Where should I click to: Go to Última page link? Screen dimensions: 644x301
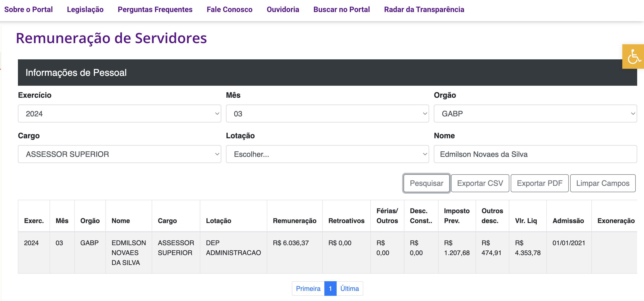(350, 289)
